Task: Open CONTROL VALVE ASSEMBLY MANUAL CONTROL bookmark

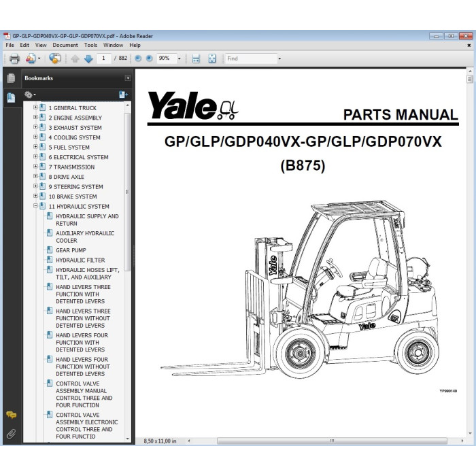Action: click(x=84, y=394)
